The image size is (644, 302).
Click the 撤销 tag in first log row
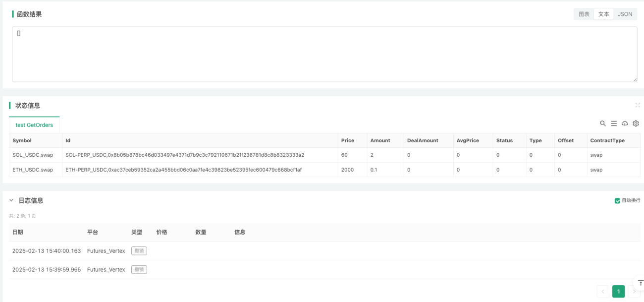coord(139,251)
